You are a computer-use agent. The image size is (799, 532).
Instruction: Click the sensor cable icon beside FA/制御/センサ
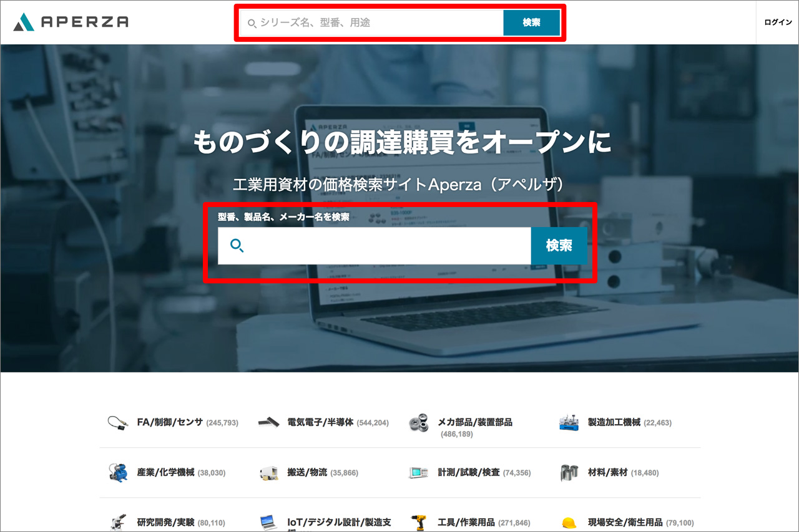[x=118, y=422]
